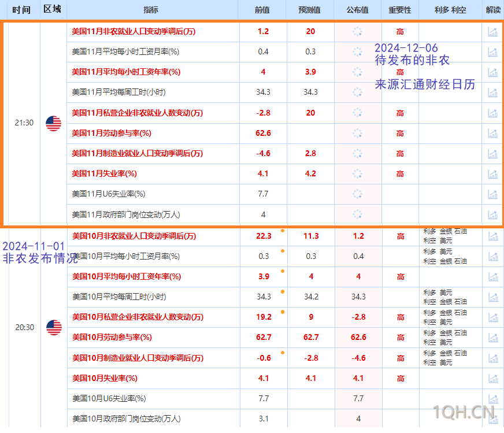Viewport: 504px width, 433px height.
Task: Click forecast value 4.2 for 美国11月失业率
Action: pos(310,174)
